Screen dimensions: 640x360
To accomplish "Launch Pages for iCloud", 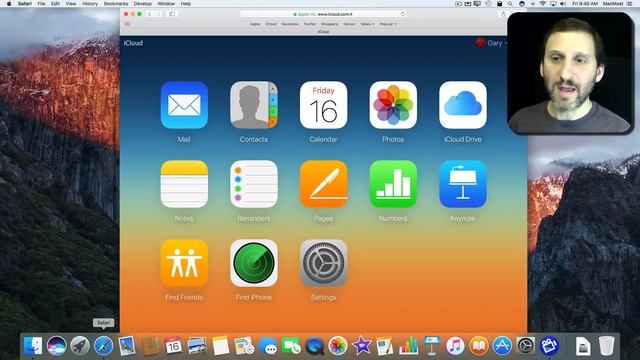I will tap(323, 184).
